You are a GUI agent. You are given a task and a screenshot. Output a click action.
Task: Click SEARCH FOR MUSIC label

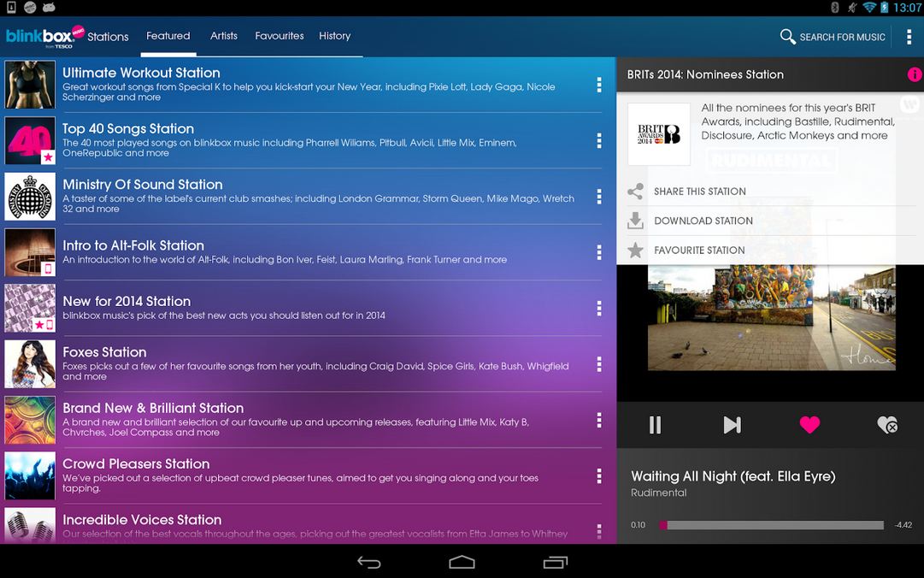click(x=842, y=37)
